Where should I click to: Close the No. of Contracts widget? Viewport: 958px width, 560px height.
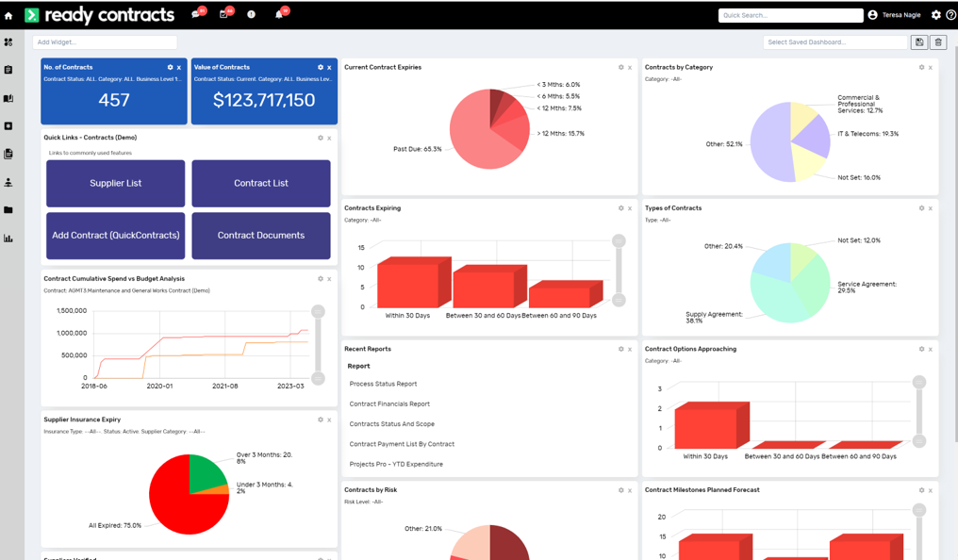179,68
